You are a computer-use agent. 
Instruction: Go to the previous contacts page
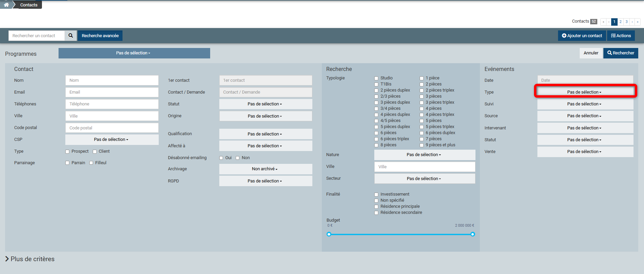[609, 22]
